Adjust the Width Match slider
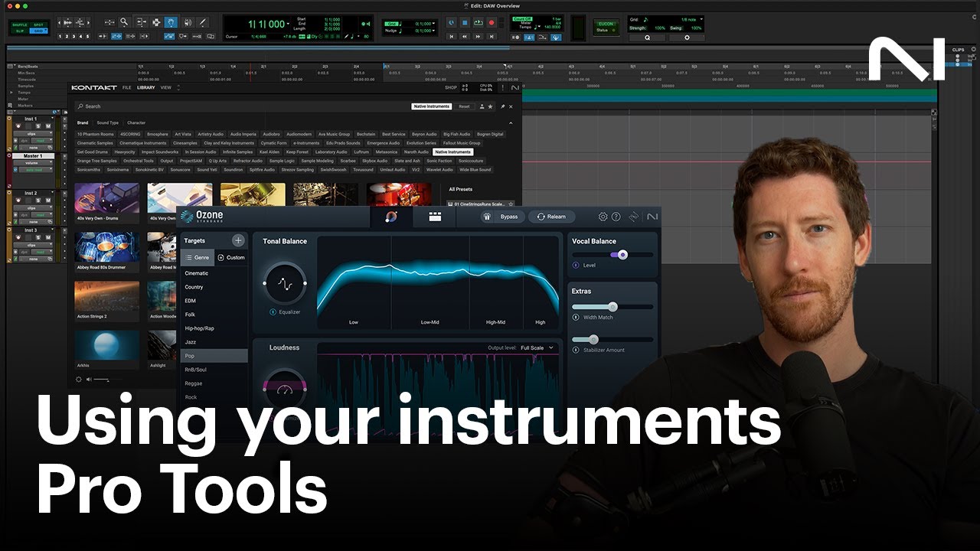This screenshot has width=980, height=551. coord(612,306)
